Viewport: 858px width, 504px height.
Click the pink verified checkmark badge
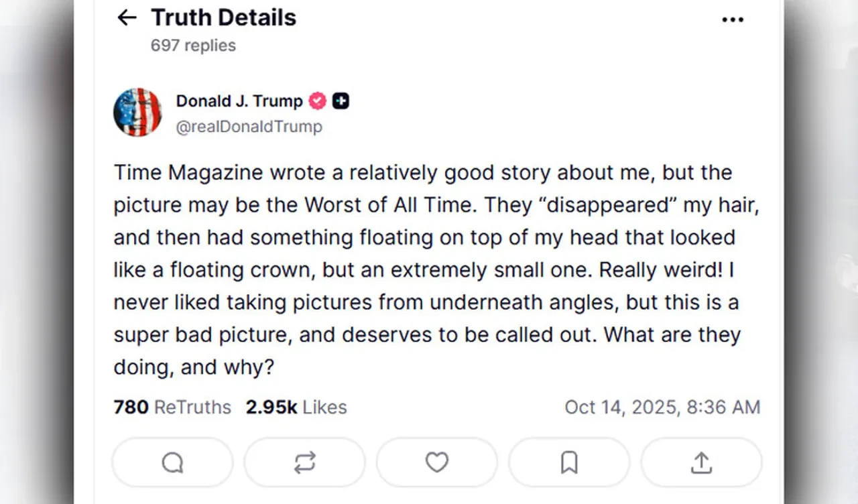(x=317, y=101)
